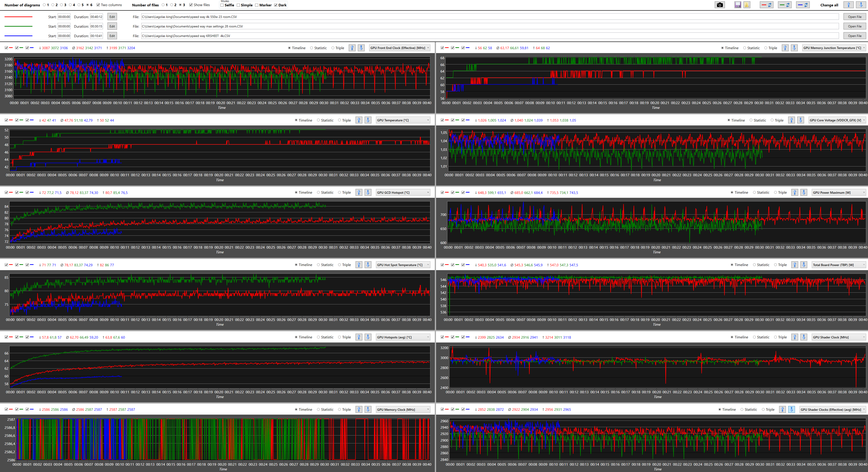This screenshot has height=472, width=868.
Task: Open GPU Core Voltage (VDDCR_GFX) dropdown
Action: click(837, 120)
